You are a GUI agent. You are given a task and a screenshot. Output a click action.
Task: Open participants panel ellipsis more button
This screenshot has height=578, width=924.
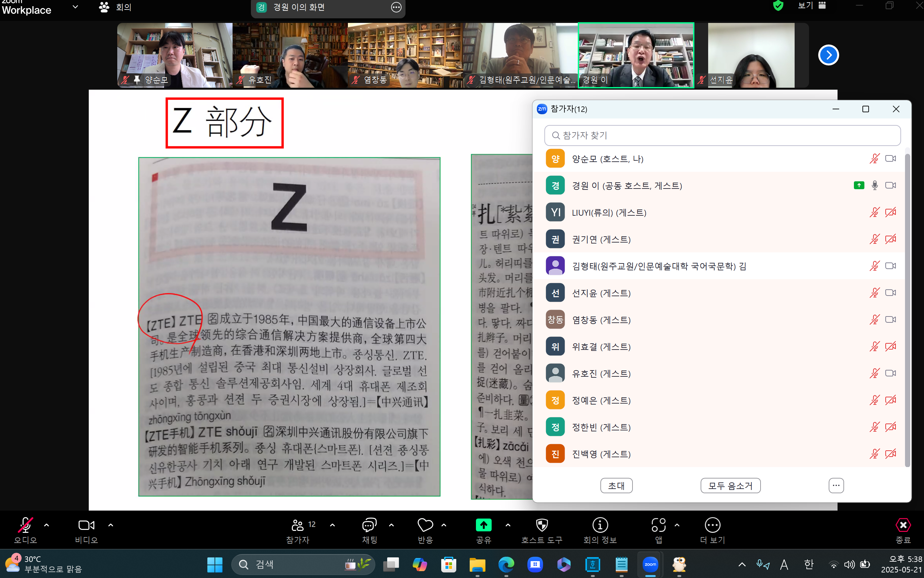(836, 485)
